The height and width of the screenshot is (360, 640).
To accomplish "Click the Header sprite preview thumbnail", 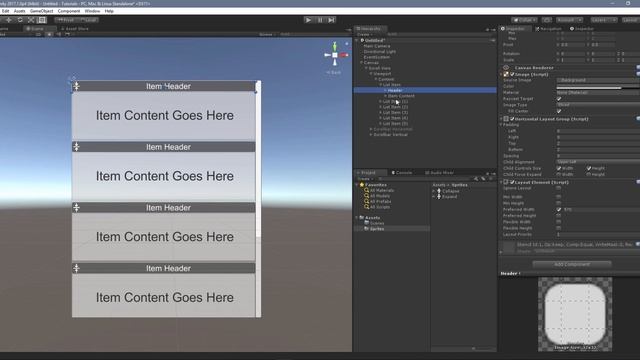I will tap(575, 314).
